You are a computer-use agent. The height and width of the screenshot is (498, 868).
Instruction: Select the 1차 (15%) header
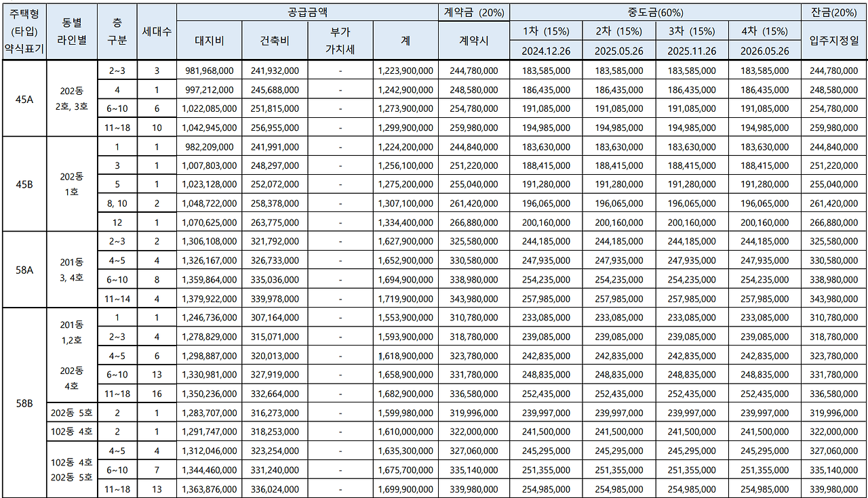point(546,31)
